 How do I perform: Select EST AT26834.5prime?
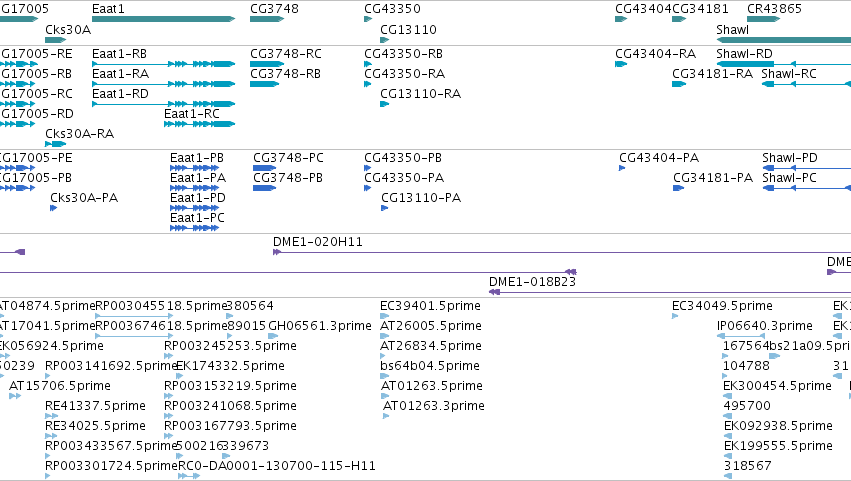[430, 346]
